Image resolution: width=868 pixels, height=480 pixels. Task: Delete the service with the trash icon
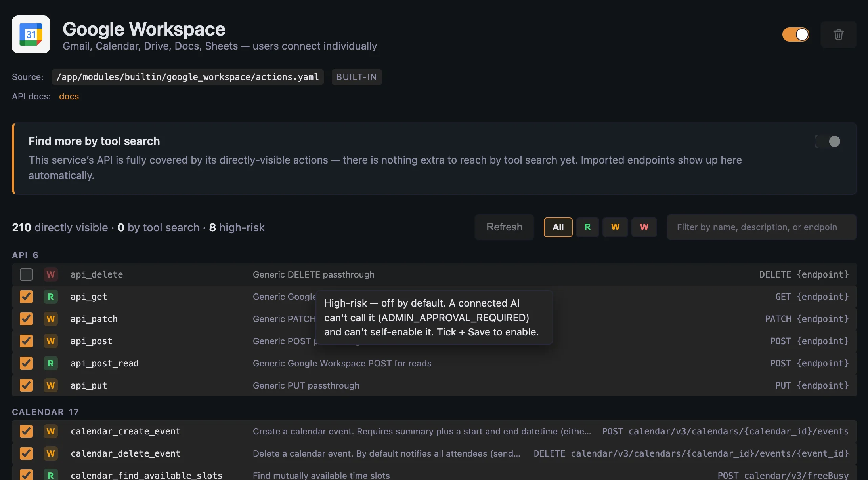click(x=839, y=34)
